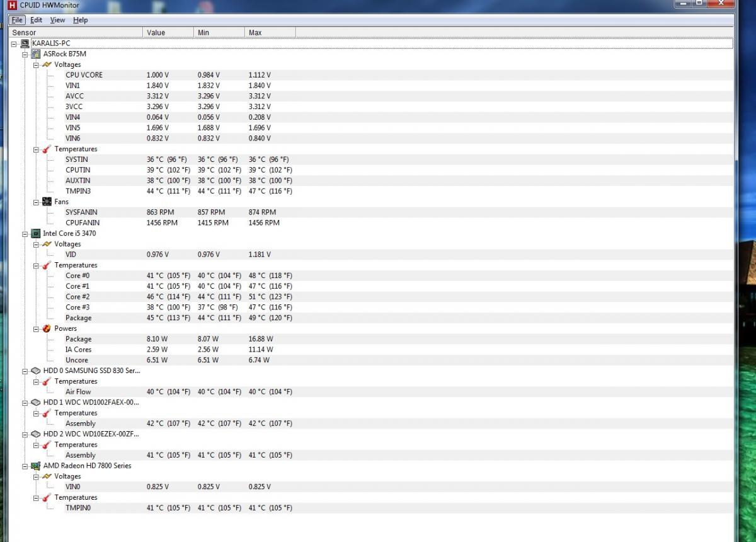The image size is (756, 542).
Task: Click the 1456 RPM CPUFANIN value
Action: pyautogui.click(x=162, y=222)
